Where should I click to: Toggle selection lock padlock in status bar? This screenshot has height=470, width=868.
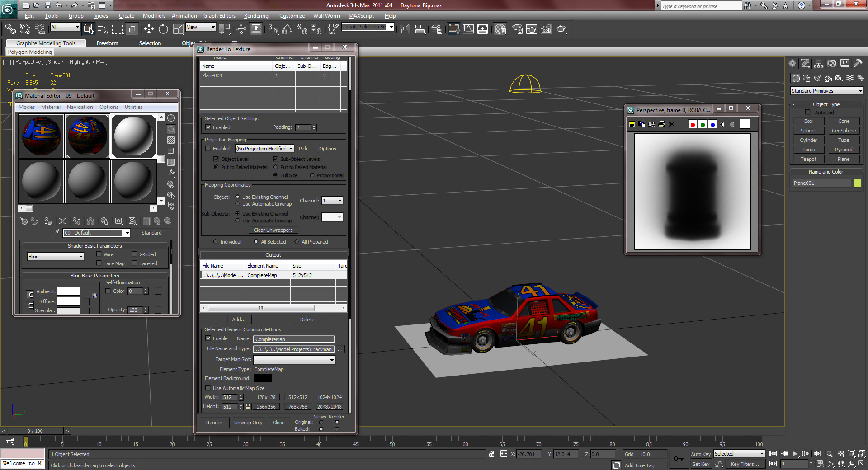coord(491,454)
